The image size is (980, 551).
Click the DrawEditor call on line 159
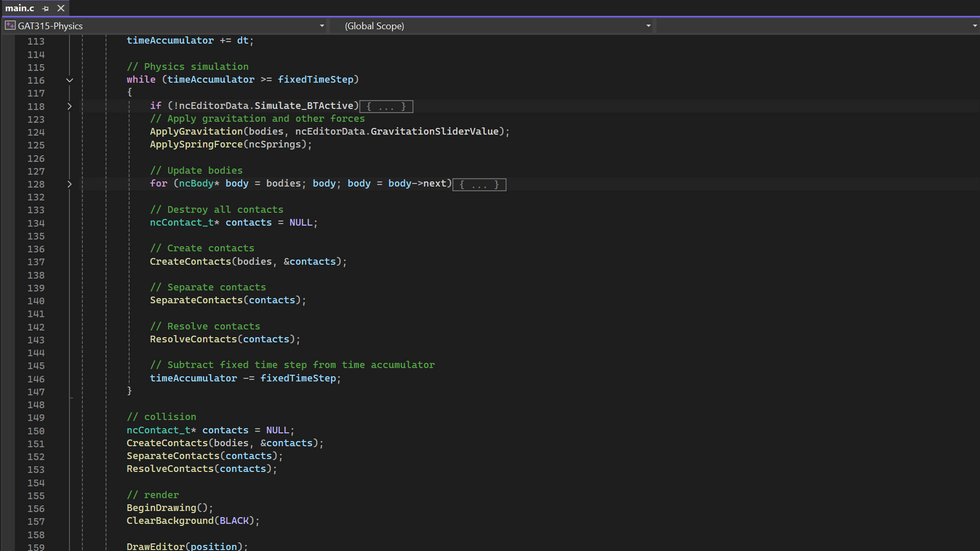pos(155,547)
